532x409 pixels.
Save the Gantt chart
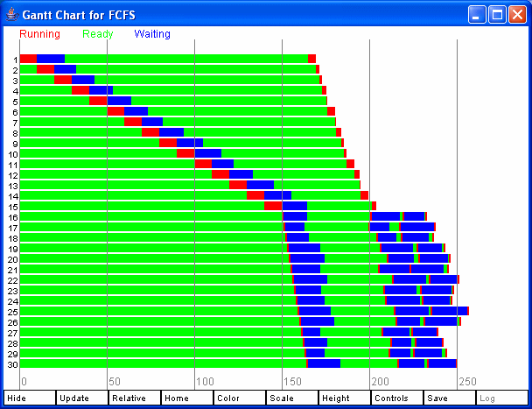(x=450, y=398)
